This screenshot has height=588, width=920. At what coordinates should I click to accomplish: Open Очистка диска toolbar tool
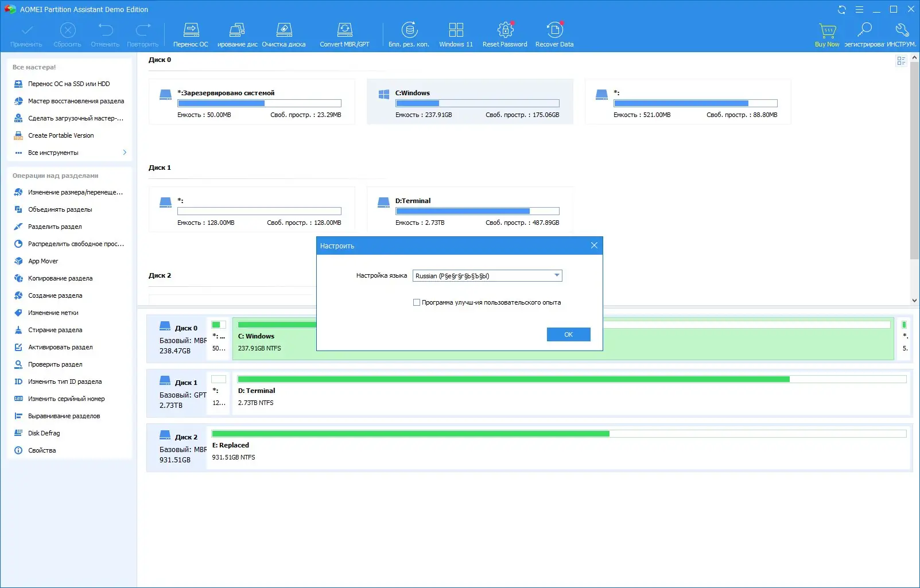284,35
